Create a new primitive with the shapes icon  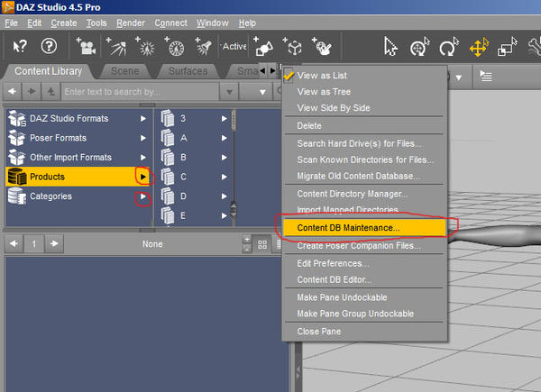tap(263, 46)
